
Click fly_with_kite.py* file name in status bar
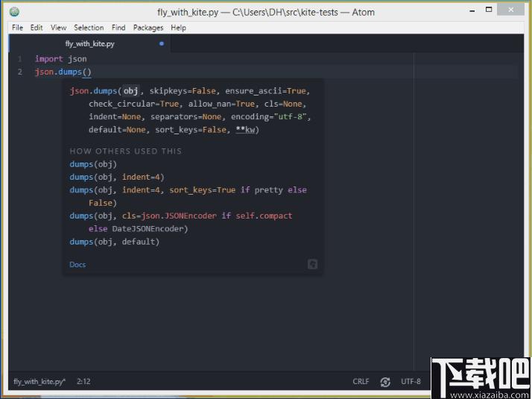[x=39, y=381]
